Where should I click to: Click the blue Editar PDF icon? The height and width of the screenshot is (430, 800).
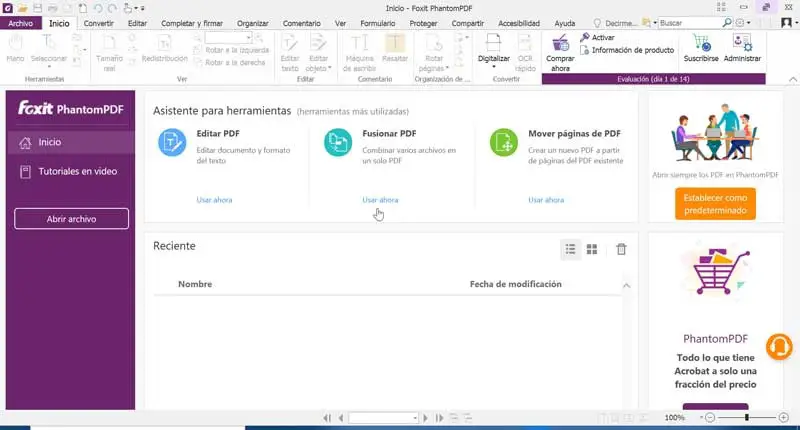pos(172,142)
